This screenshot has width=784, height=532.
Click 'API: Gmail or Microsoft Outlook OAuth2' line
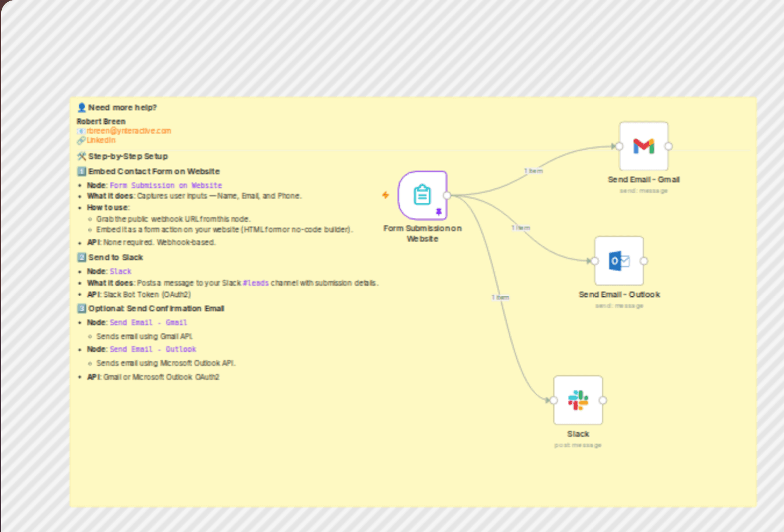click(153, 377)
